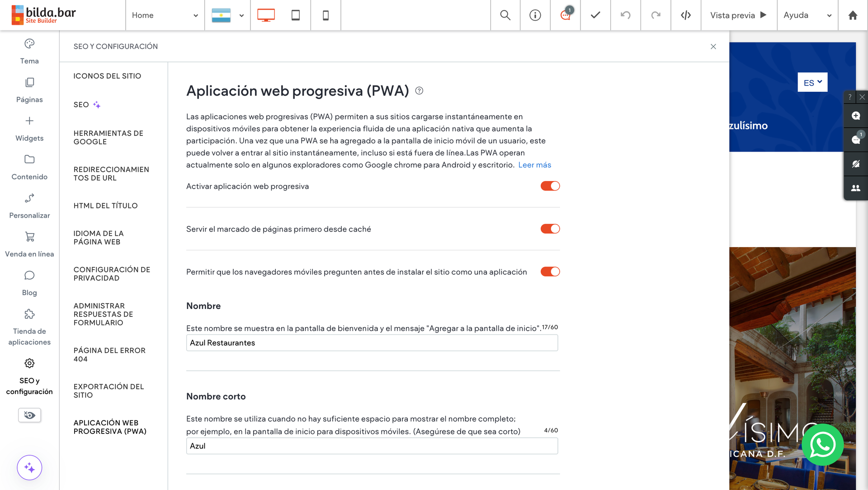Open Página del error 404
The width and height of the screenshot is (868, 490).
[x=109, y=355]
